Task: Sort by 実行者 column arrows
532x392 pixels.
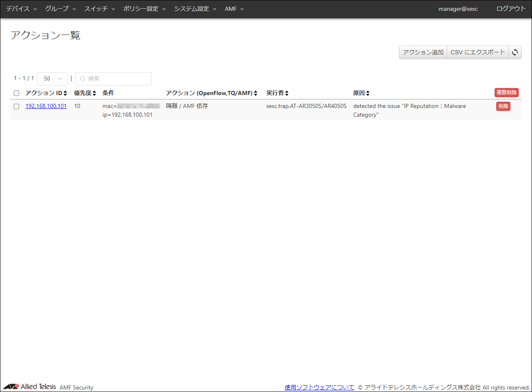Action: coord(287,93)
